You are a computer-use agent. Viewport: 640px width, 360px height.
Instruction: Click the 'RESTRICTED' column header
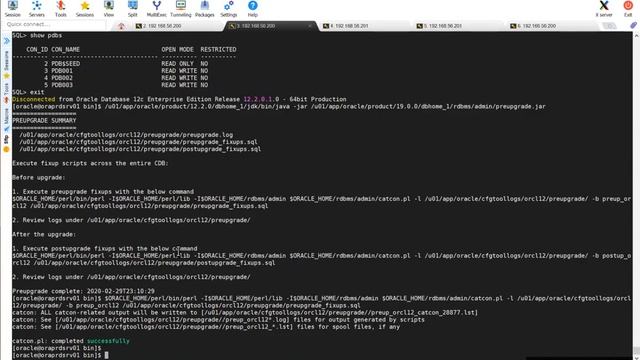[218, 49]
